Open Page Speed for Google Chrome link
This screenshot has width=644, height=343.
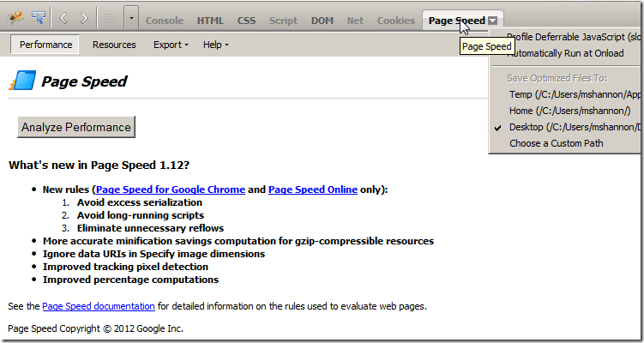(x=171, y=190)
